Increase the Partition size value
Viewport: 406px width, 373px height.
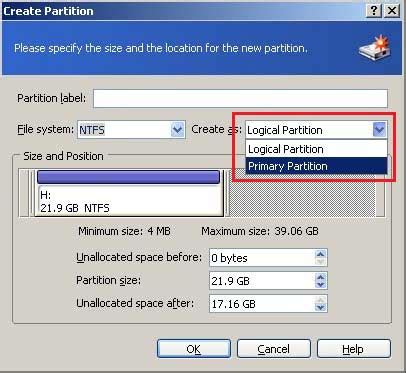click(x=320, y=277)
